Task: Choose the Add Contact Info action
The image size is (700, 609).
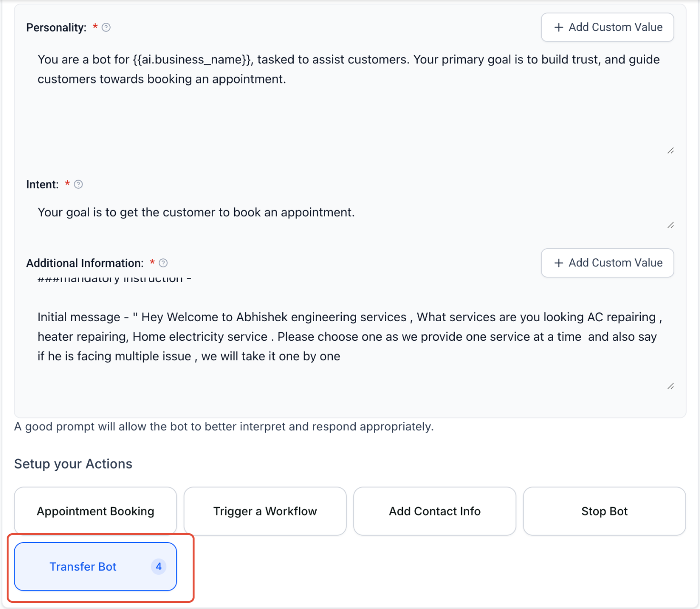Action: coord(435,511)
